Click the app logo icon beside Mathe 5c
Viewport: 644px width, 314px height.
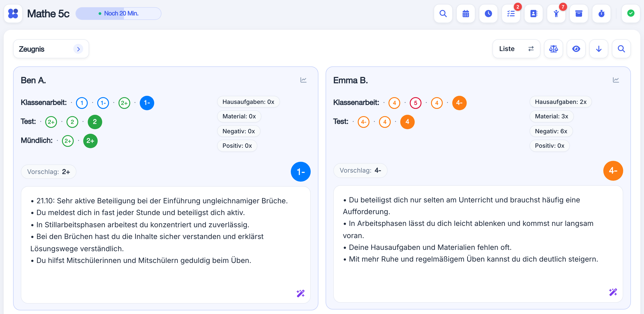click(13, 14)
